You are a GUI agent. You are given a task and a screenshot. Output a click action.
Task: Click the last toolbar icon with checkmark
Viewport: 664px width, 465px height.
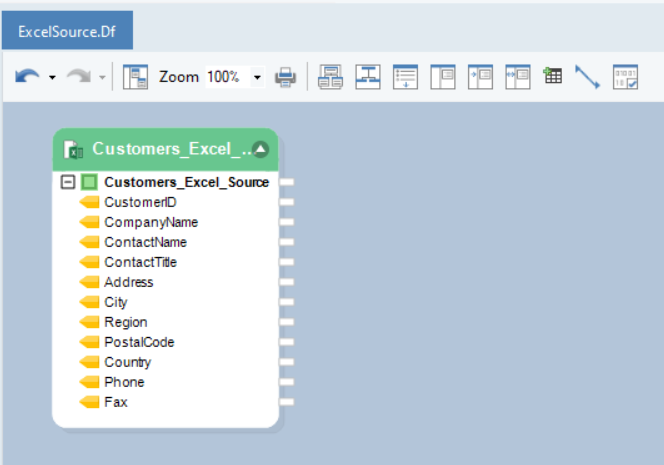click(625, 77)
